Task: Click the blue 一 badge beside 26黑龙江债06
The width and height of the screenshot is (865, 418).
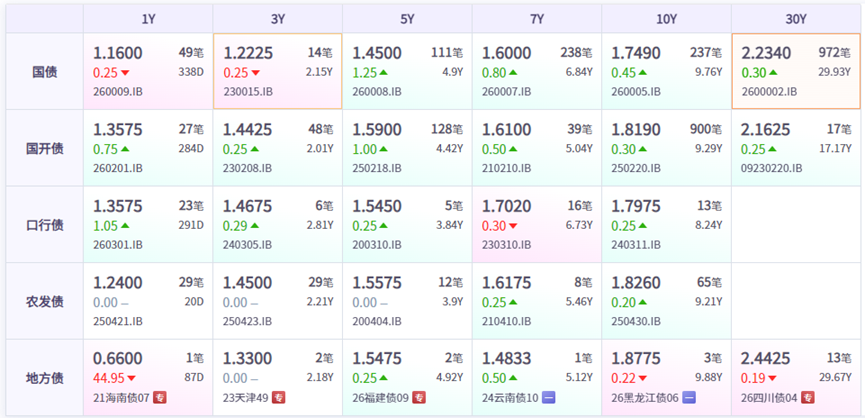Action: tap(690, 398)
